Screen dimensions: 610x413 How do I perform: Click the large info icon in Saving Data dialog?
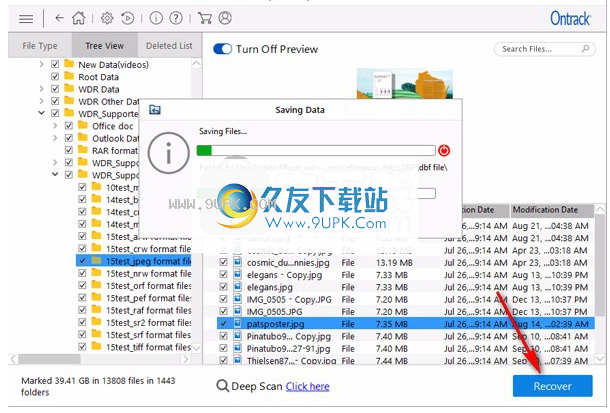pos(168,153)
